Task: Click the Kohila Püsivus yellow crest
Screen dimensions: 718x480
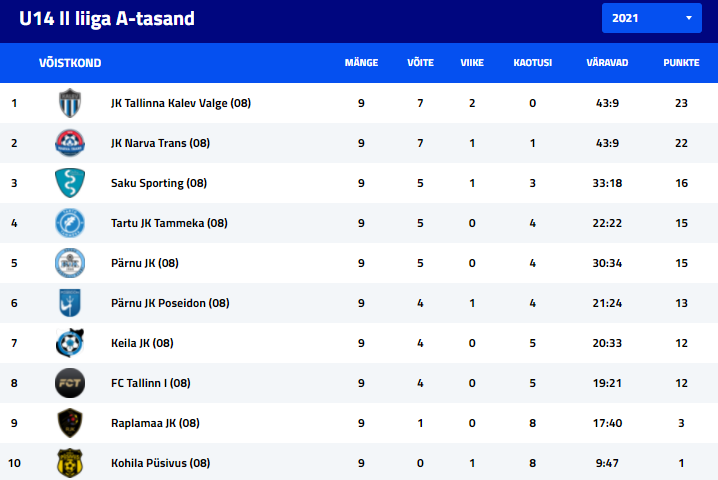Action: tap(70, 463)
